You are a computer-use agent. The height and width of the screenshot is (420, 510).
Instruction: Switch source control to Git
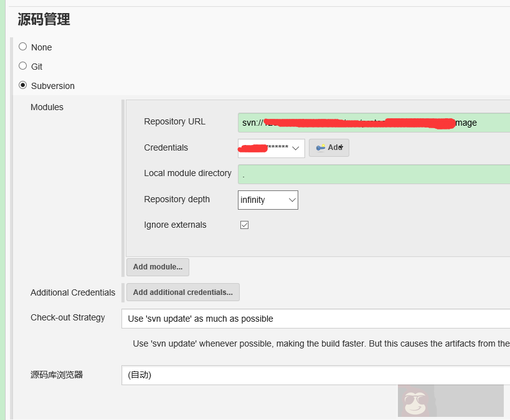[22, 66]
